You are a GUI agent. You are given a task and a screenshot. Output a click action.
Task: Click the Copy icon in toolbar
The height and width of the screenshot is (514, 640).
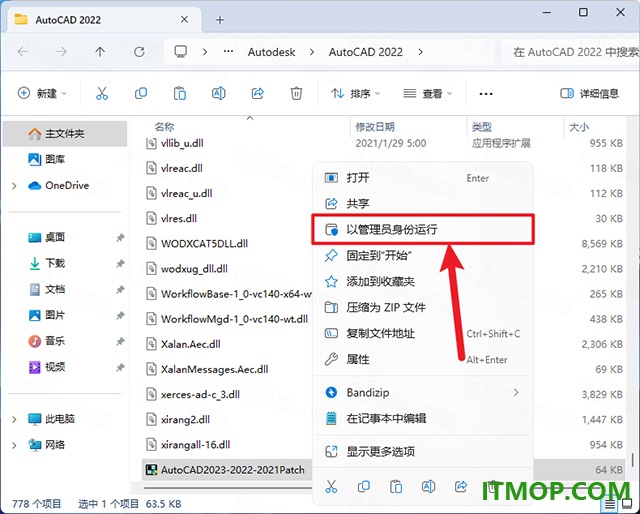click(141, 93)
